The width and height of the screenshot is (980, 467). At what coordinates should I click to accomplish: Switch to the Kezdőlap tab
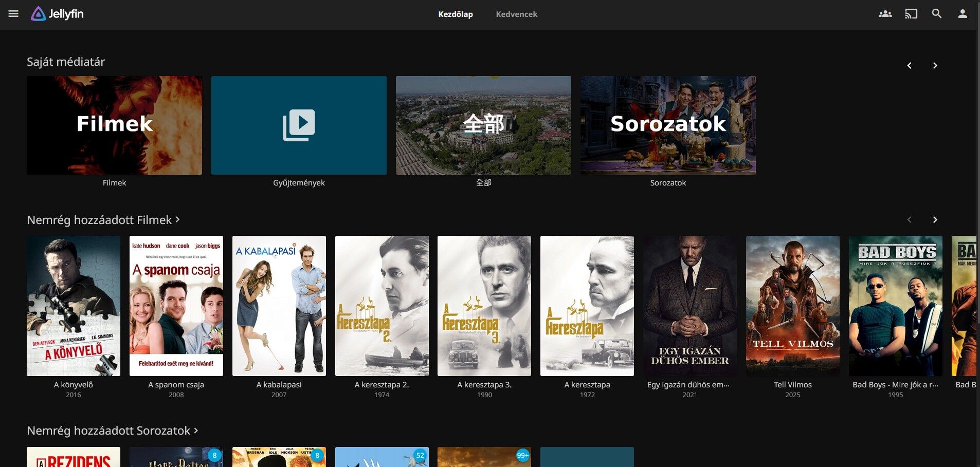456,14
